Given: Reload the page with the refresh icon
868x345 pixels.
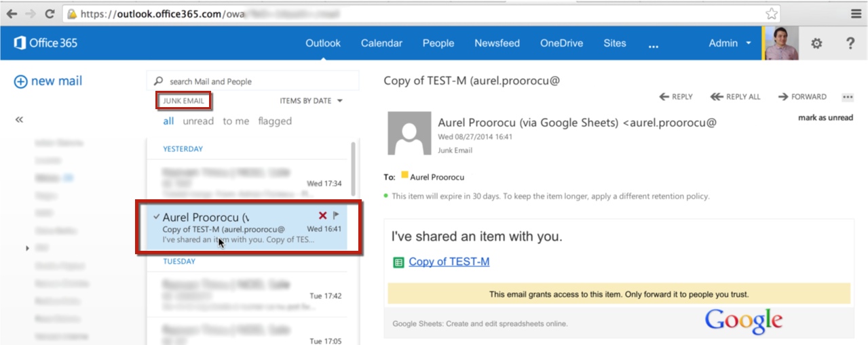Looking at the screenshot, I should click(x=50, y=14).
